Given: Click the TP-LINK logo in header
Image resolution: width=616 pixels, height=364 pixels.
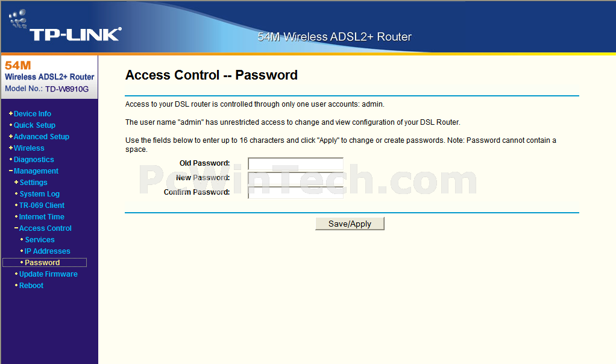Looking at the screenshot, I should tap(65, 26).
